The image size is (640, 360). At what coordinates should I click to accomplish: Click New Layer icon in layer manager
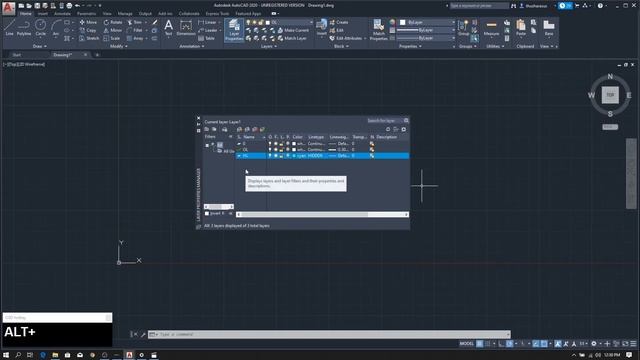pyautogui.click(x=240, y=129)
